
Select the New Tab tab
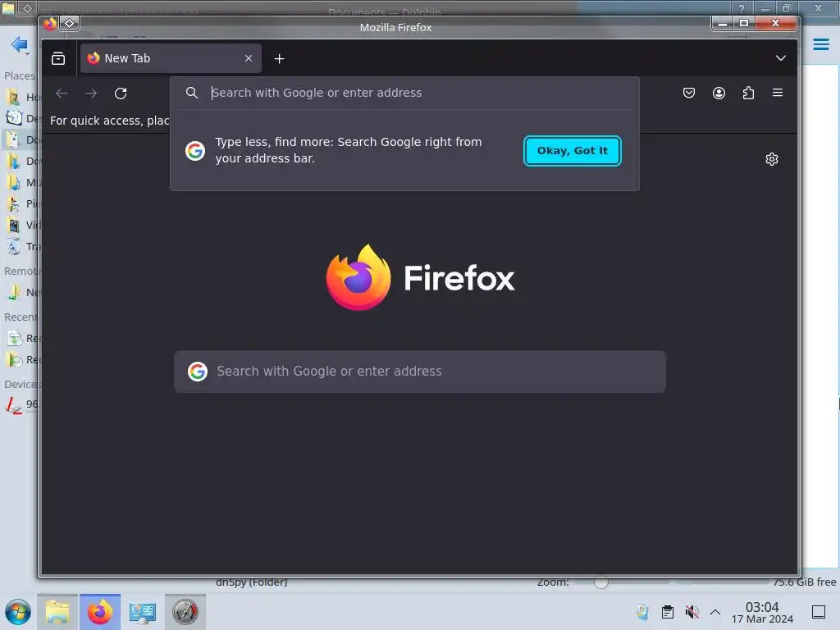tap(171, 58)
